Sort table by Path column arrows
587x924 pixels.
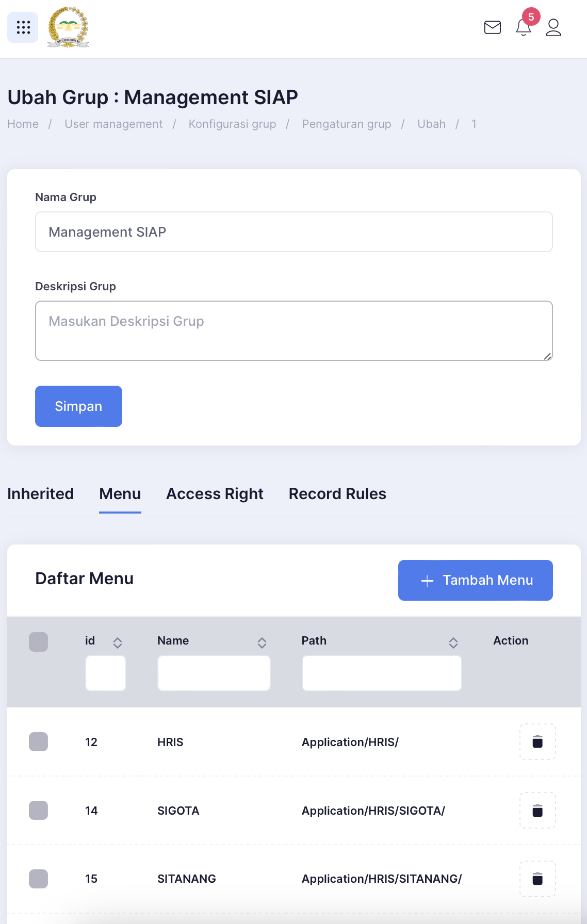point(453,642)
